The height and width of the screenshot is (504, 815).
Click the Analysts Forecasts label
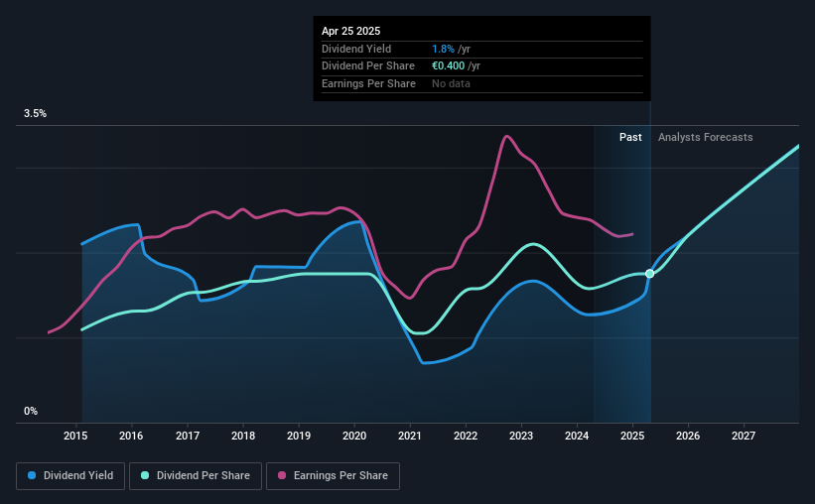pyautogui.click(x=706, y=137)
